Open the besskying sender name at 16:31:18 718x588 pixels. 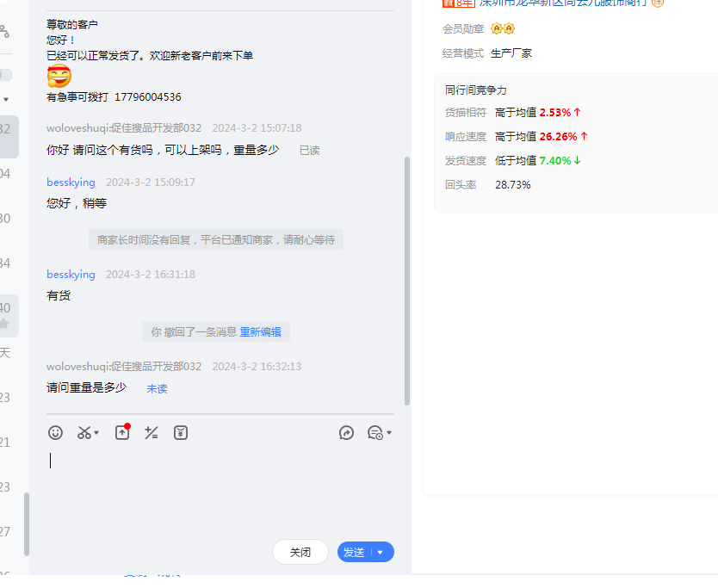tap(71, 275)
